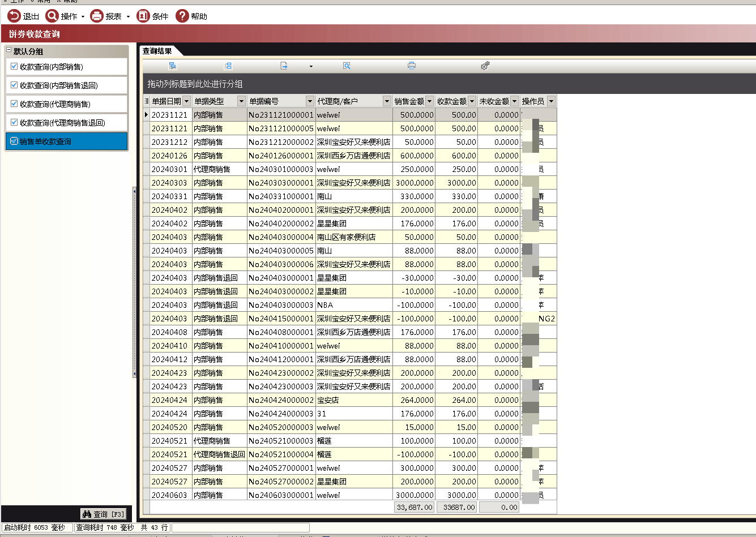This screenshot has height=537, width=756.
Task: Click the expand-all-groups icon in the results toolbar
Action: [x=173, y=66]
